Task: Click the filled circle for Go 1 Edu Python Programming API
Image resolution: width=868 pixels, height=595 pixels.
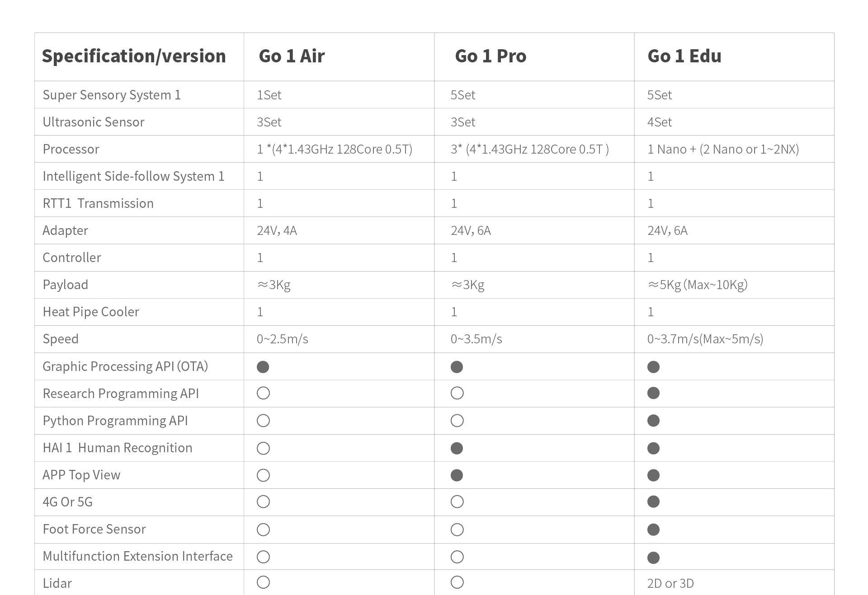Action: (x=653, y=421)
